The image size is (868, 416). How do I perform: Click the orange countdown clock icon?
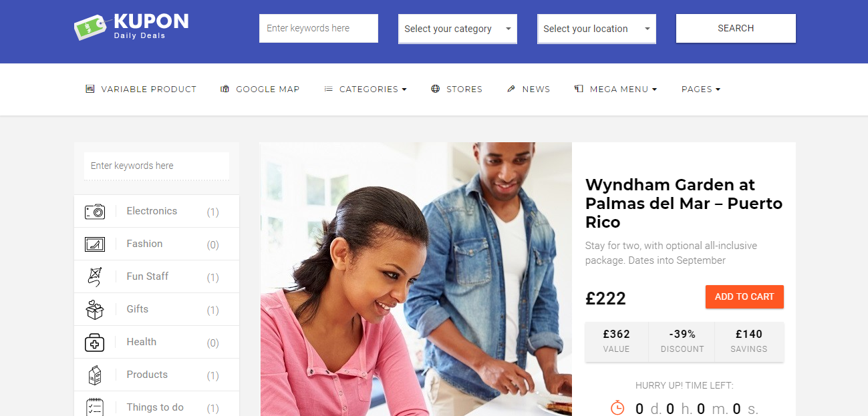coord(617,407)
